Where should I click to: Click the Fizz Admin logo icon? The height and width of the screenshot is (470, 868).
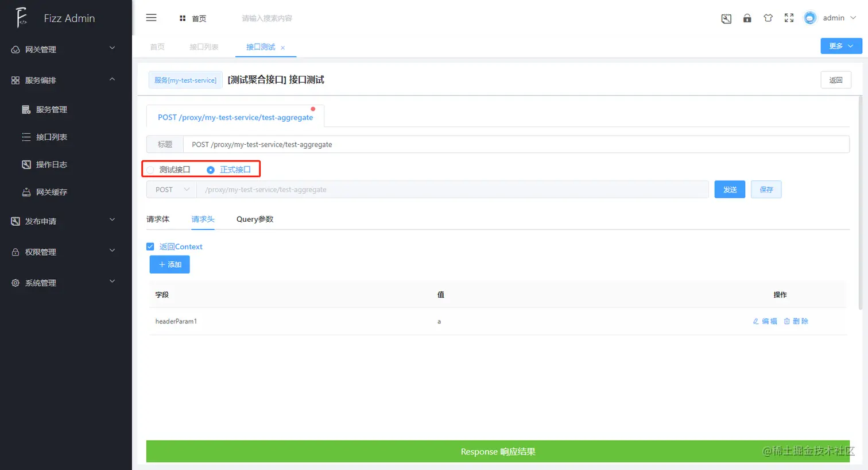point(21,18)
